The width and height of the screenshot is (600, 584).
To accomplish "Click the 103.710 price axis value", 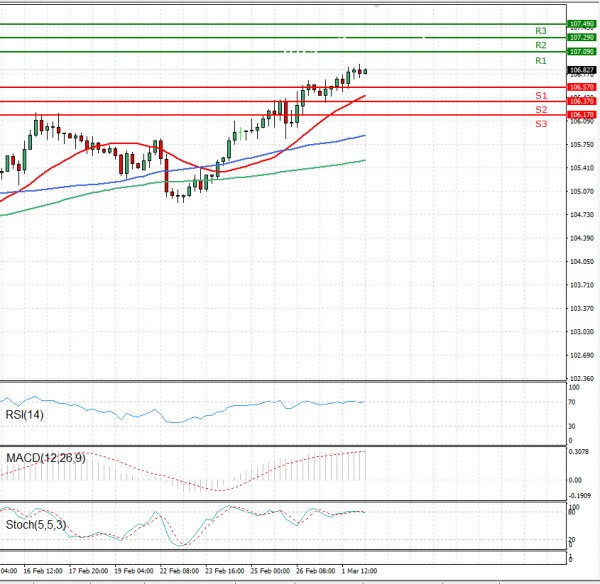I will [x=582, y=285].
